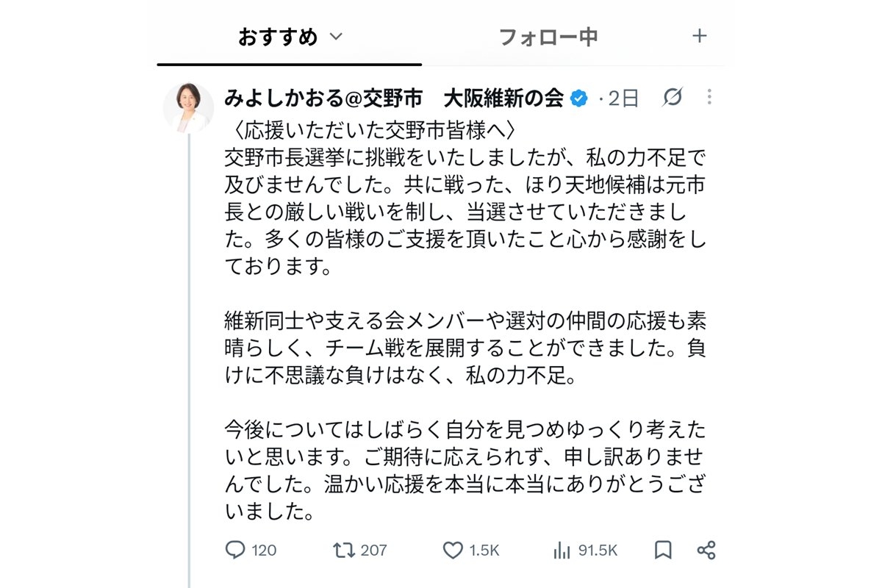Viewport: 882px width, 588px height.
Task: Click the Grok explain-post icon
Action: [x=672, y=97]
